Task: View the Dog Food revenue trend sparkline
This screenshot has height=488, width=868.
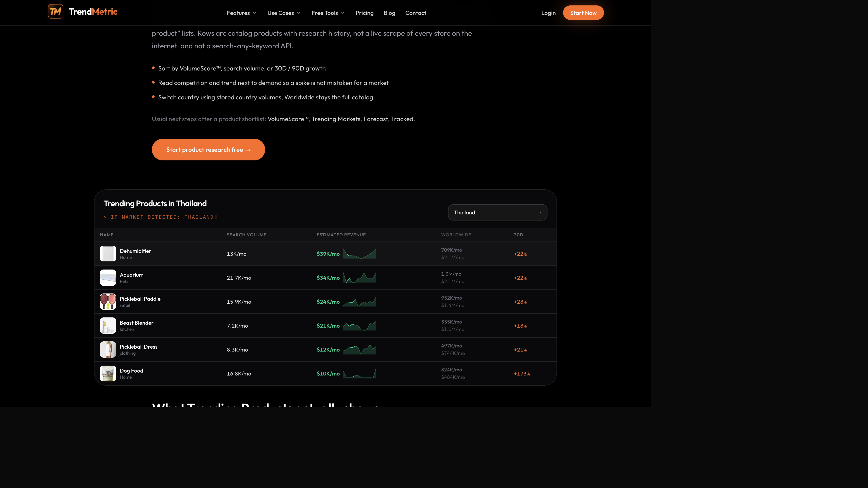Action: pyautogui.click(x=360, y=373)
